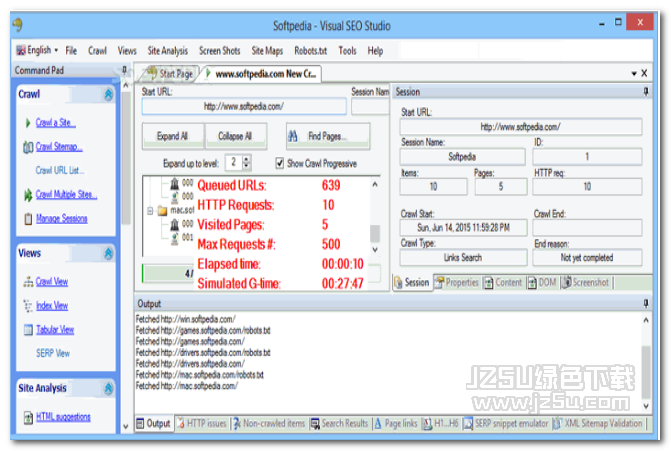Click the Crawl Multiple Sites icon
This screenshot has height=451, width=671.
pos(28,195)
